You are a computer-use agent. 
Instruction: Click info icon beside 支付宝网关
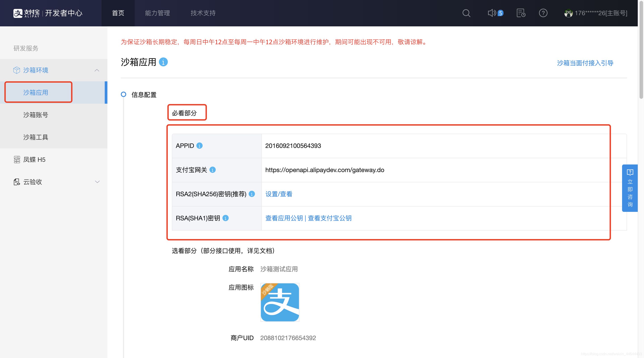[213, 170]
